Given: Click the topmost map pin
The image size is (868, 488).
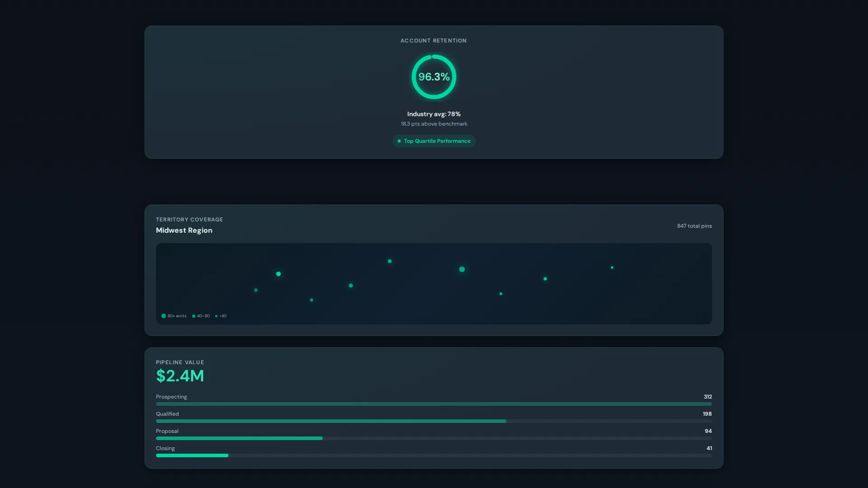Looking at the screenshot, I should coord(390,261).
